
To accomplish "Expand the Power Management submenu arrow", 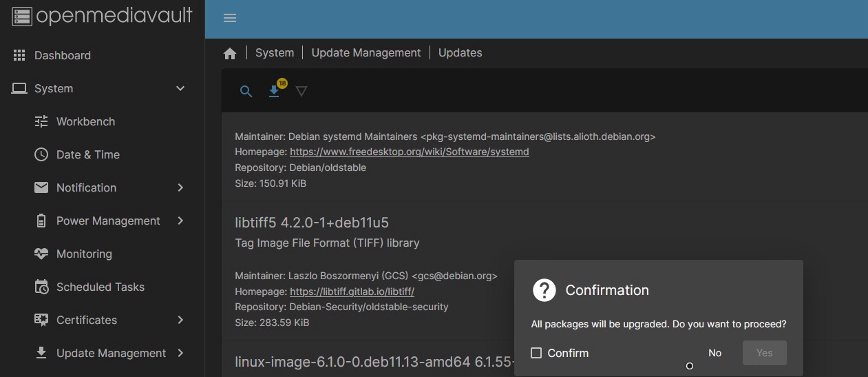I will click(180, 221).
